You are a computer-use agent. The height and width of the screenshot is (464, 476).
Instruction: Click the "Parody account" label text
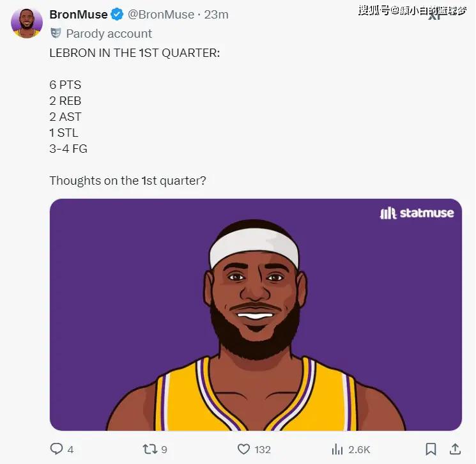(109, 33)
